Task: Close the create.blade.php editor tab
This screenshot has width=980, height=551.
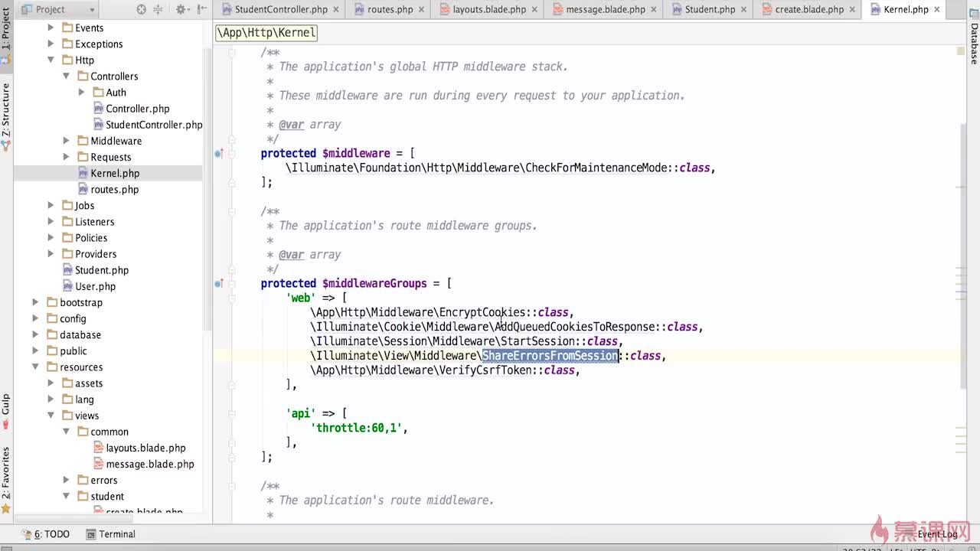Action: (x=853, y=10)
